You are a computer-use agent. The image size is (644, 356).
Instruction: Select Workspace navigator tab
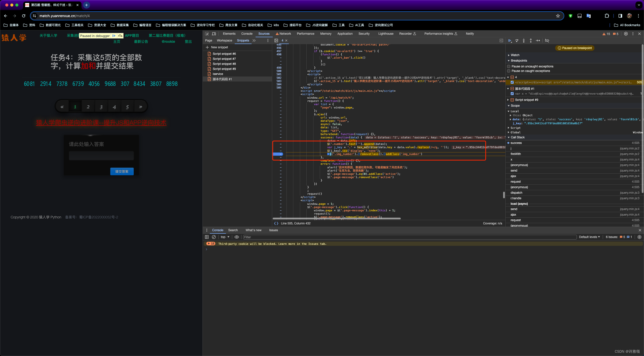[224, 41]
